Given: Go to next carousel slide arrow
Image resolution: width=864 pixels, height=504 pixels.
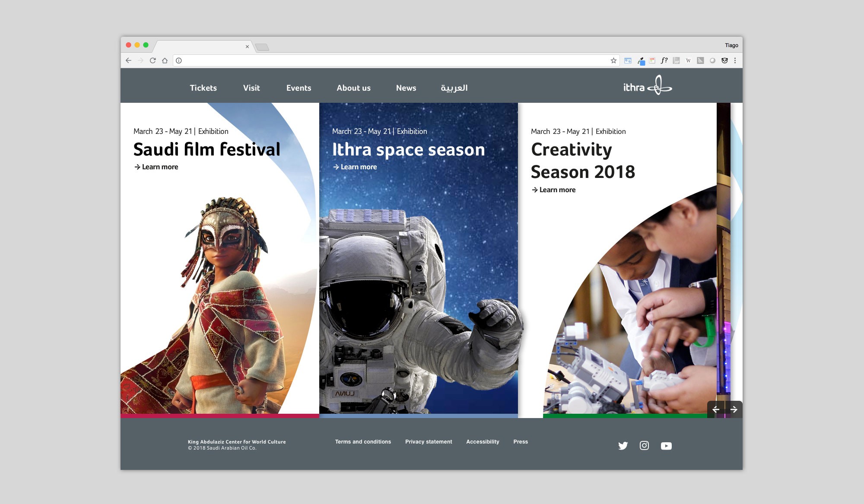Looking at the screenshot, I should pos(734,409).
